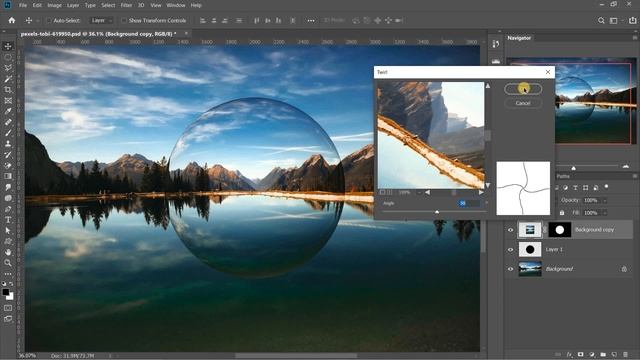Select the Path Selection tool
640x360 pixels.
[x=8, y=231]
